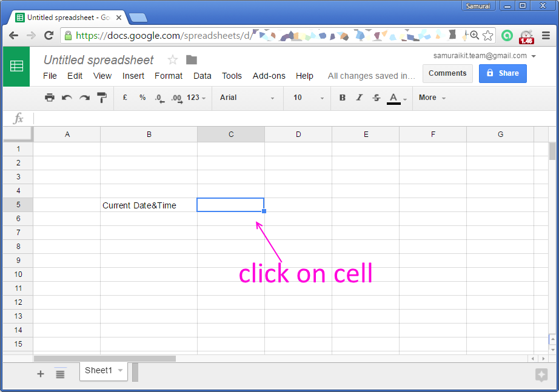This screenshot has width=559, height=392.
Task: Click the vertical scrollbar thumb
Action: 552,151
